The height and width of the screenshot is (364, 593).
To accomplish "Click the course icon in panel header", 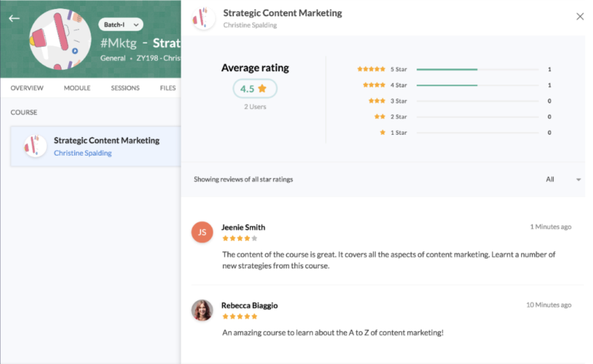I will tap(199, 19).
